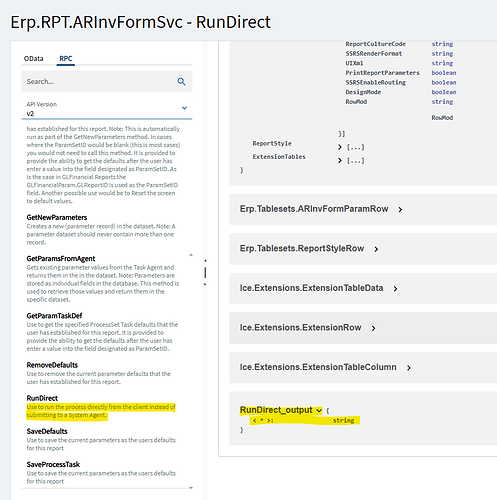Open the GetParamsFromAgent method
Viewport: 497px width, 500px height.
[x=61, y=259]
